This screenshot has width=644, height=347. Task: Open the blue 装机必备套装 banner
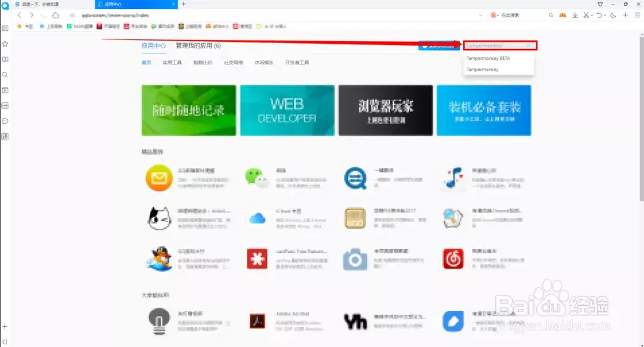click(484, 110)
